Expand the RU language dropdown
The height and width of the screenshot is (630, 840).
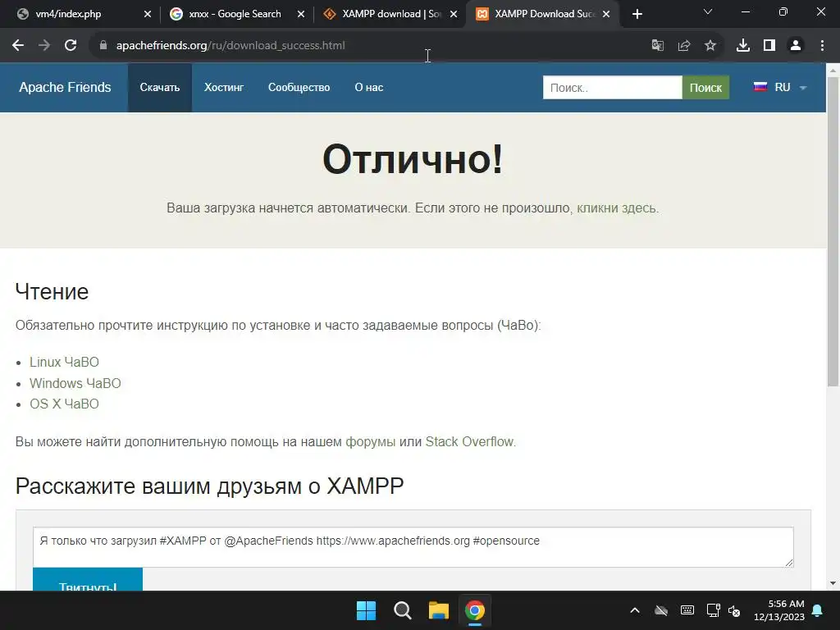[x=780, y=87]
